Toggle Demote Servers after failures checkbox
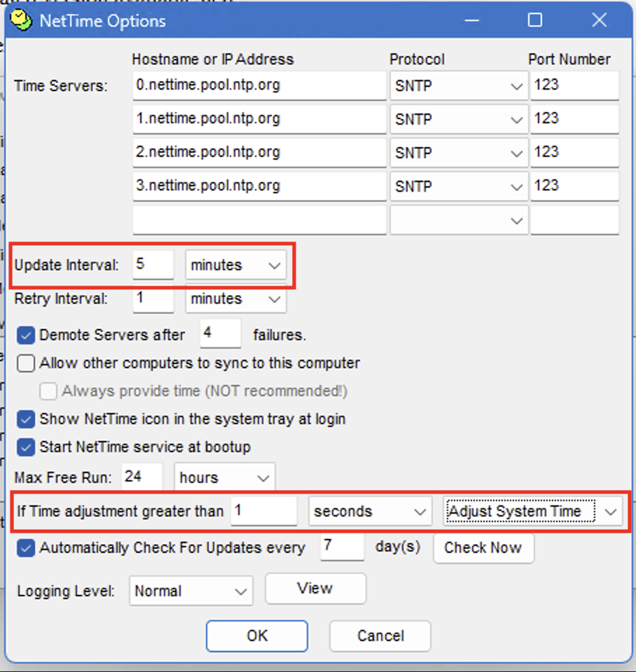 (x=26, y=335)
